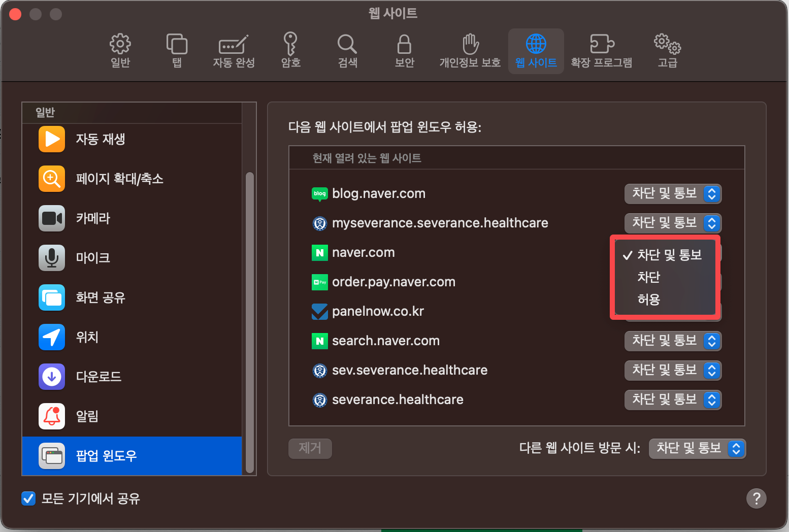Choose 차단 (Block) in the open menu
This screenshot has width=789, height=532.
[665, 277]
